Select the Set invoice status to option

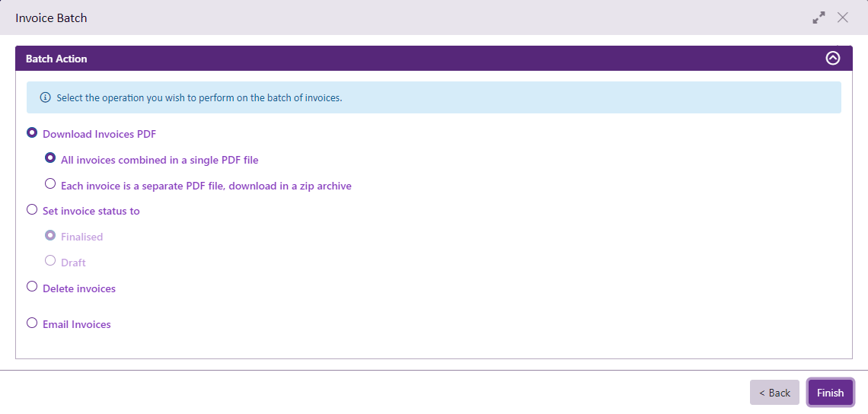(32, 209)
